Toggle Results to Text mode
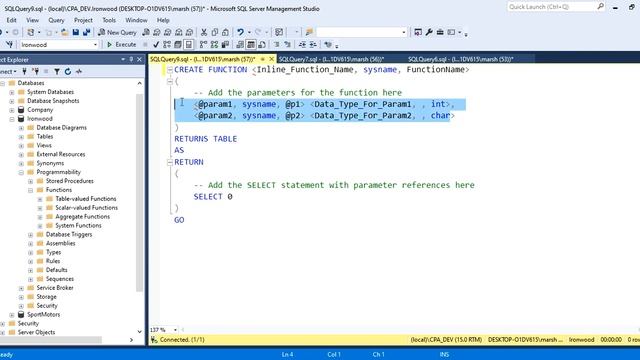 [x=240, y=44]
